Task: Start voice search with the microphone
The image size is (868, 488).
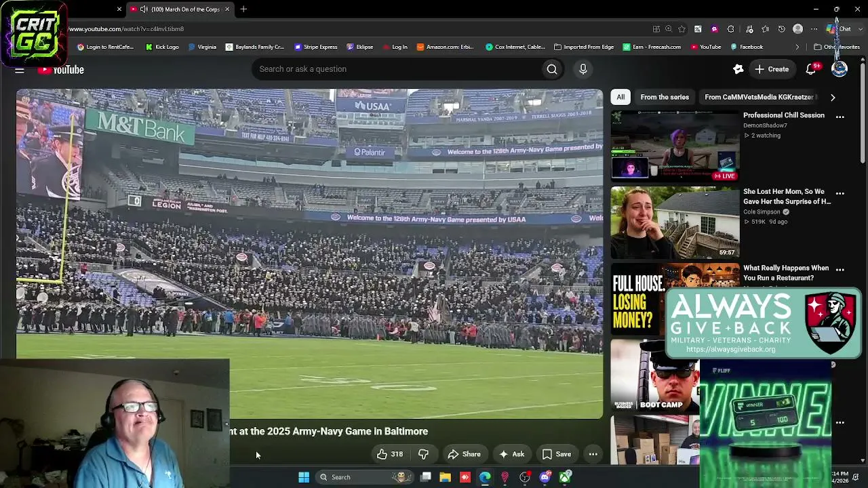Action: tap(583, 69)
